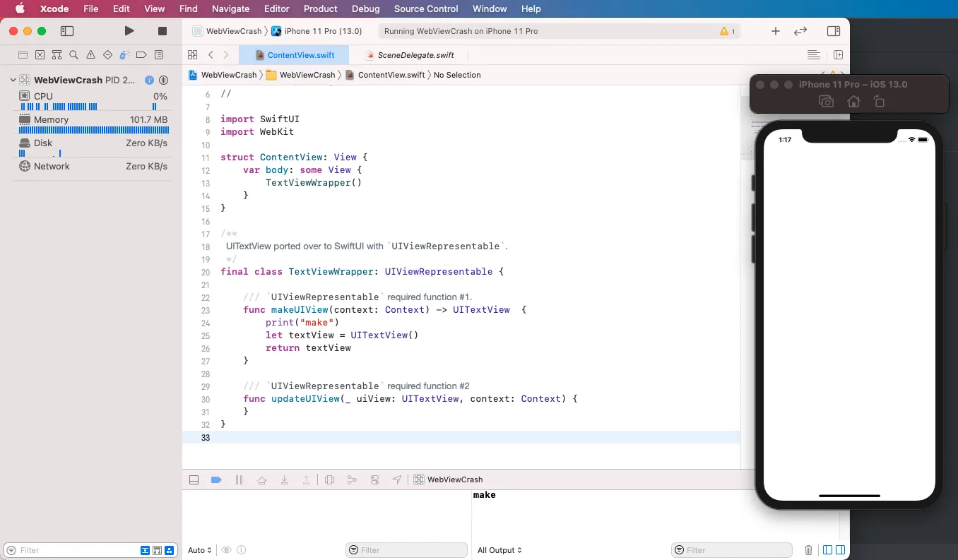The image size is (958, 560).
Task: Toggle the inspectors panel in the toolbar
Action: coord(834,31)
